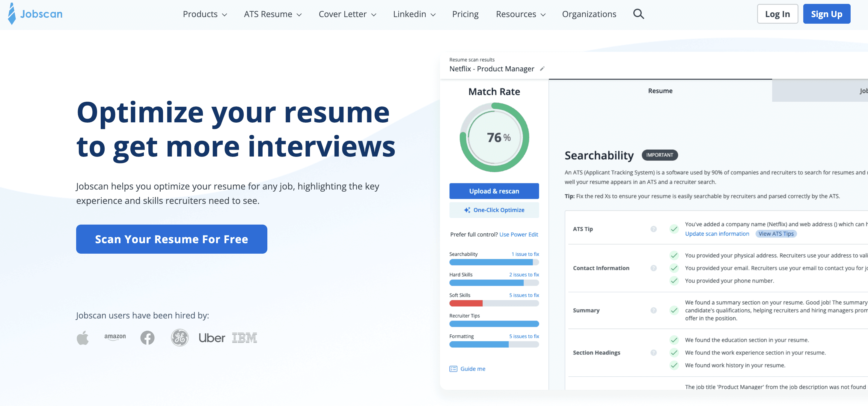Click the Jobscan logo icon
The width and height of the screenshot is (868, 406).
click(12, 14)
